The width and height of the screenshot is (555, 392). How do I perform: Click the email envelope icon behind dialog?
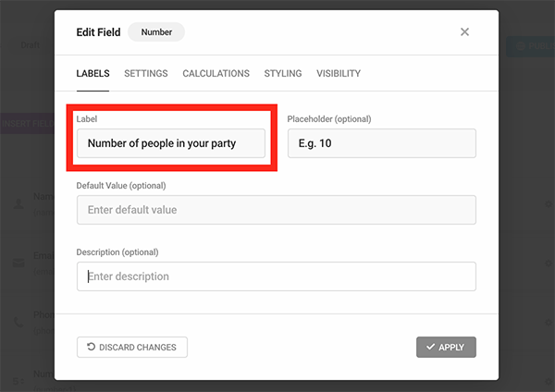pos(18,263)
